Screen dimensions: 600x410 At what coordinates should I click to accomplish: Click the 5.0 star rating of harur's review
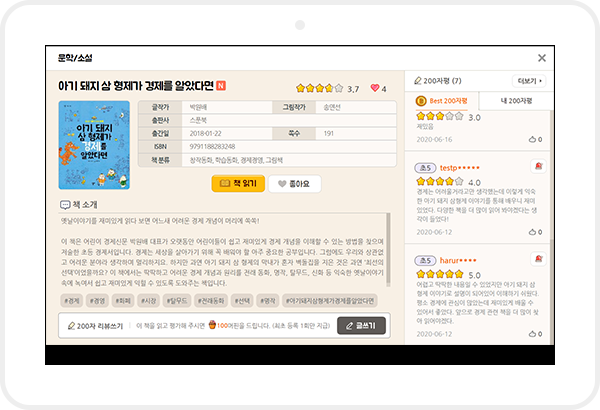coord(448,274)
